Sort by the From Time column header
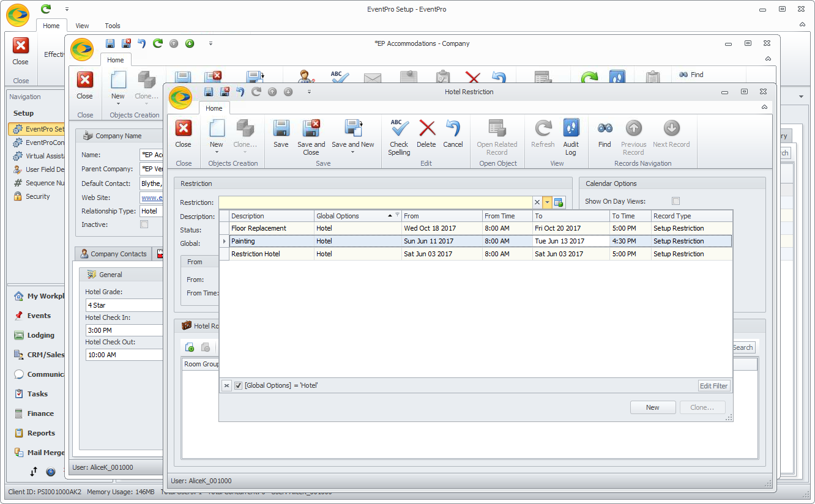This screenshot has height=504, width=815. (507, 216)
